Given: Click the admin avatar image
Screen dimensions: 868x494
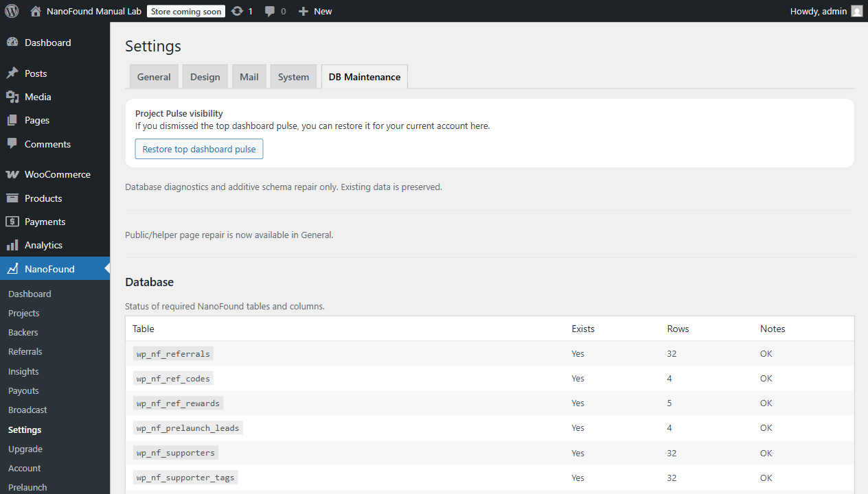Looking at the screenshot, I should [856, 11].
